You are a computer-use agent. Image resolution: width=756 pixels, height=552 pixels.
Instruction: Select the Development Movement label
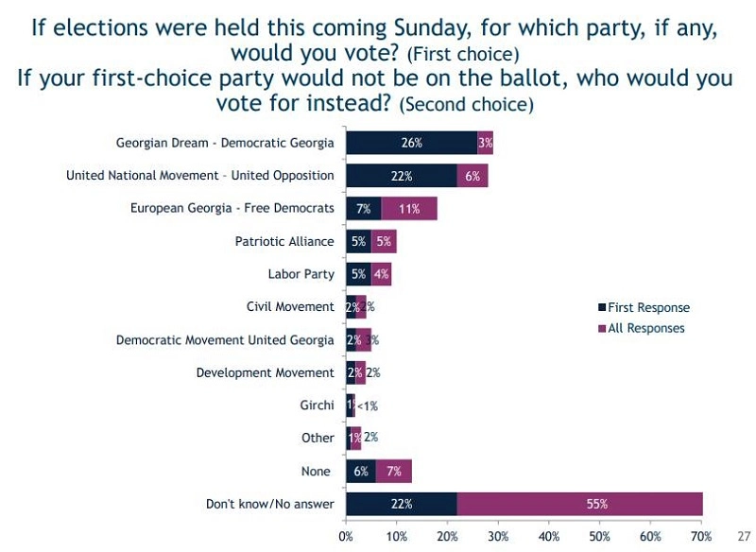tap(266, 372)
